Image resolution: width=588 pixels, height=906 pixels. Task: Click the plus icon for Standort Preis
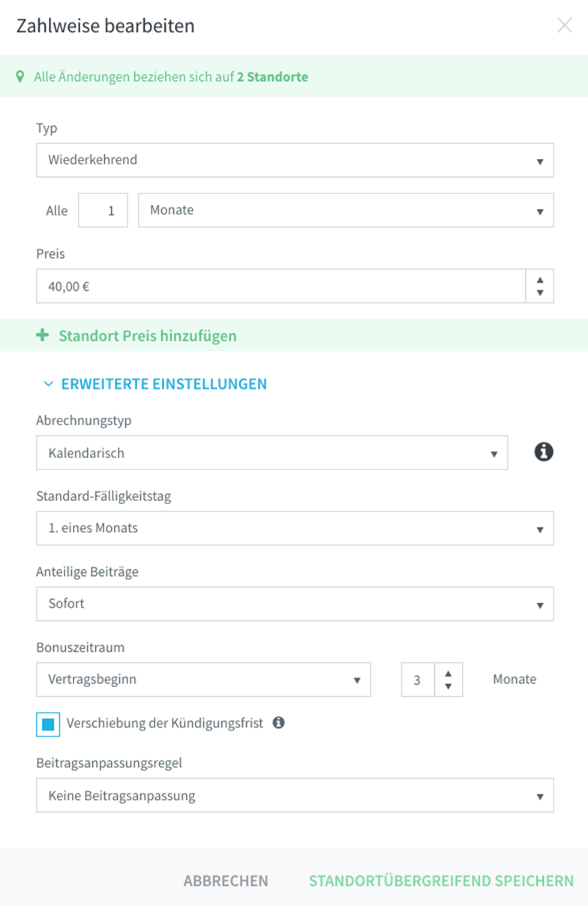click(x=42, y=335)
